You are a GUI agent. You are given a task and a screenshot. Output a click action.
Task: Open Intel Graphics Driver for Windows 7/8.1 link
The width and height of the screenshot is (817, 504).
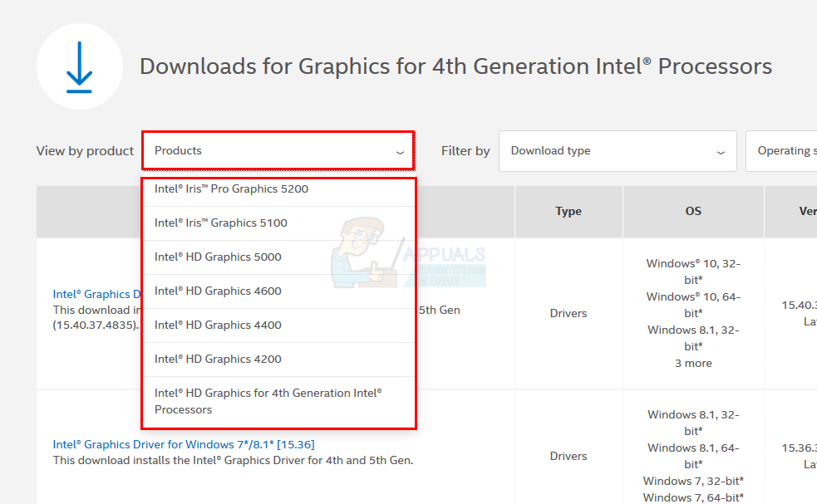pyautogui.click(x=184, y=445)
